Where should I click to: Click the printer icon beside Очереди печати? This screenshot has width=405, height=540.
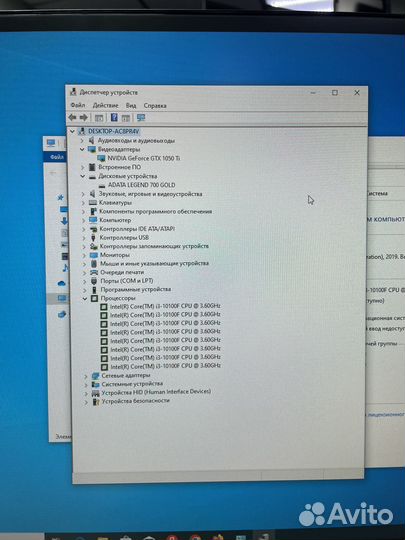(94, 272)
